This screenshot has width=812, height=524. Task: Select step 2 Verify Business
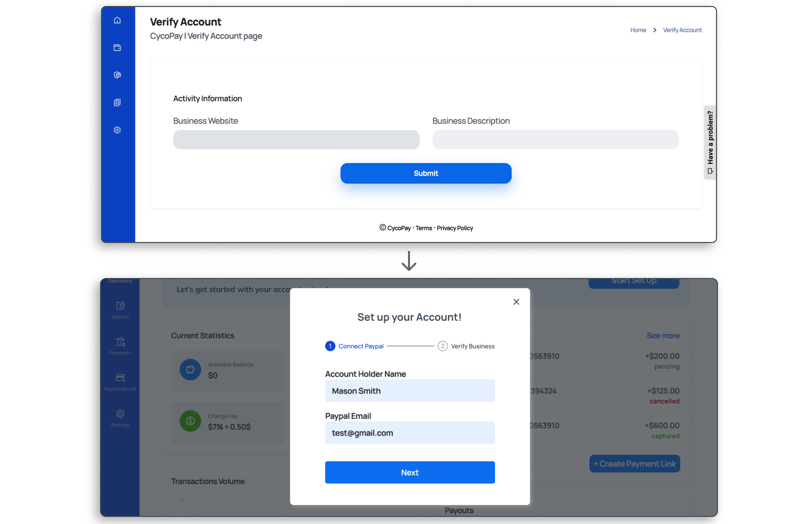(x=466, y=346)
